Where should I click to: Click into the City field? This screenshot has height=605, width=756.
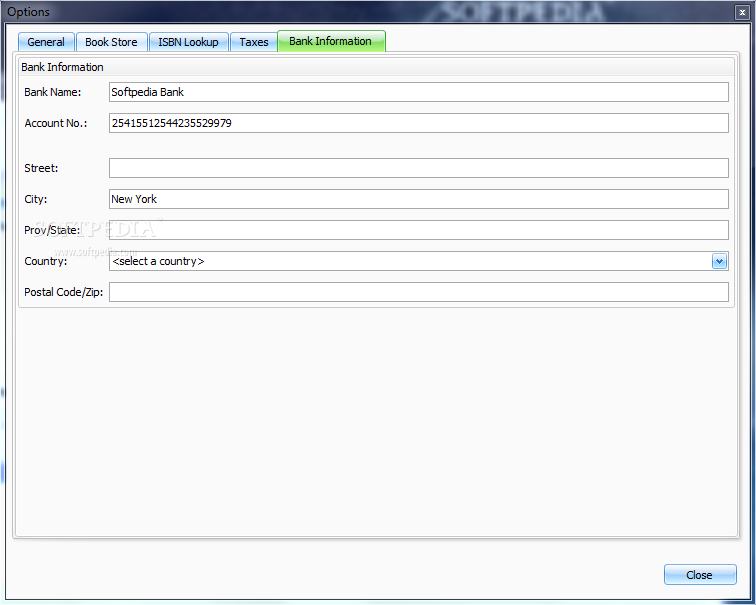click(x=418, y=199)
